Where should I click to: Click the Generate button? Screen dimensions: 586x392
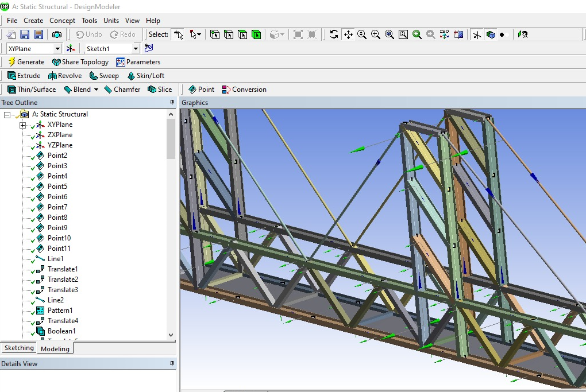[x=26, y=62]
